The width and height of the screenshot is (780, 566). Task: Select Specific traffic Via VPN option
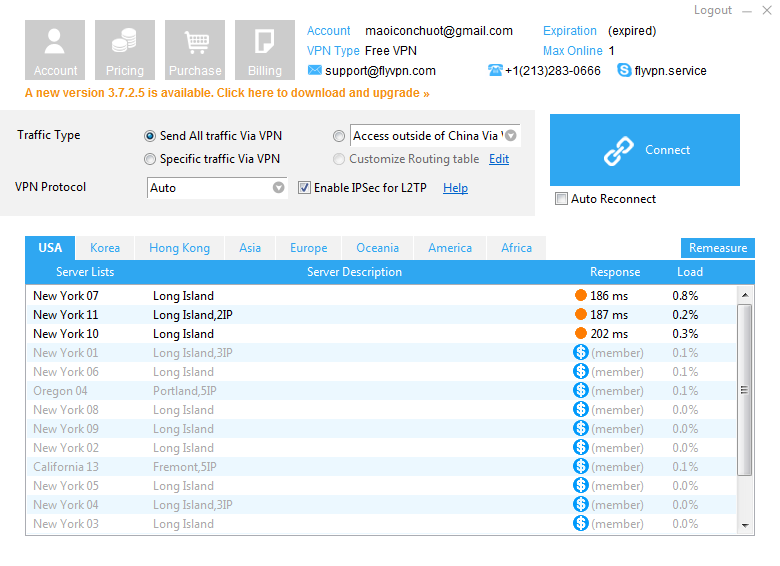coord(150,159)
